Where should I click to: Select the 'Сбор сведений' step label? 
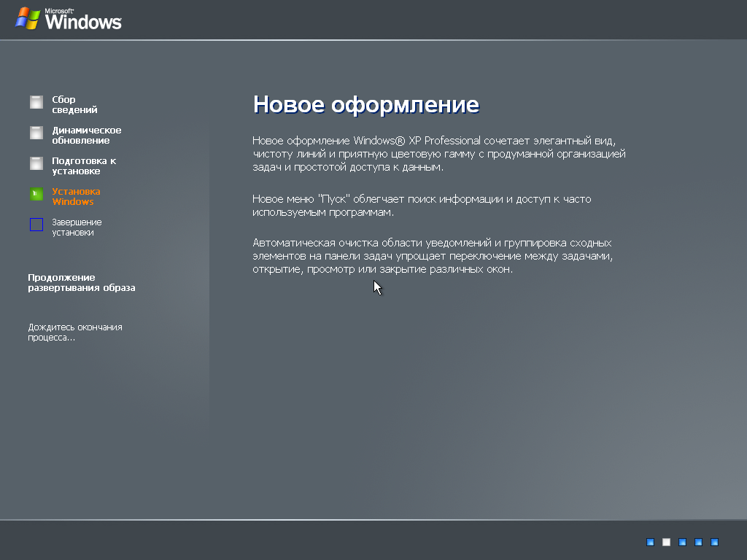74,104
